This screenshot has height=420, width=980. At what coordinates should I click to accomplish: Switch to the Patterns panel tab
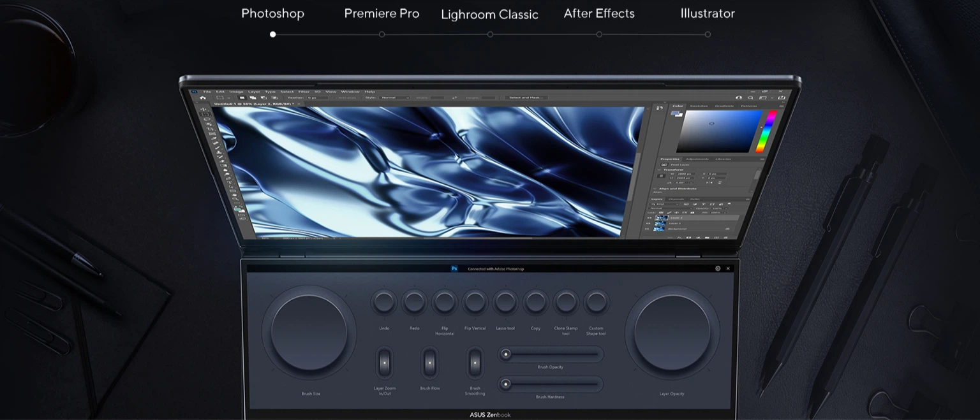pos(749,106)
